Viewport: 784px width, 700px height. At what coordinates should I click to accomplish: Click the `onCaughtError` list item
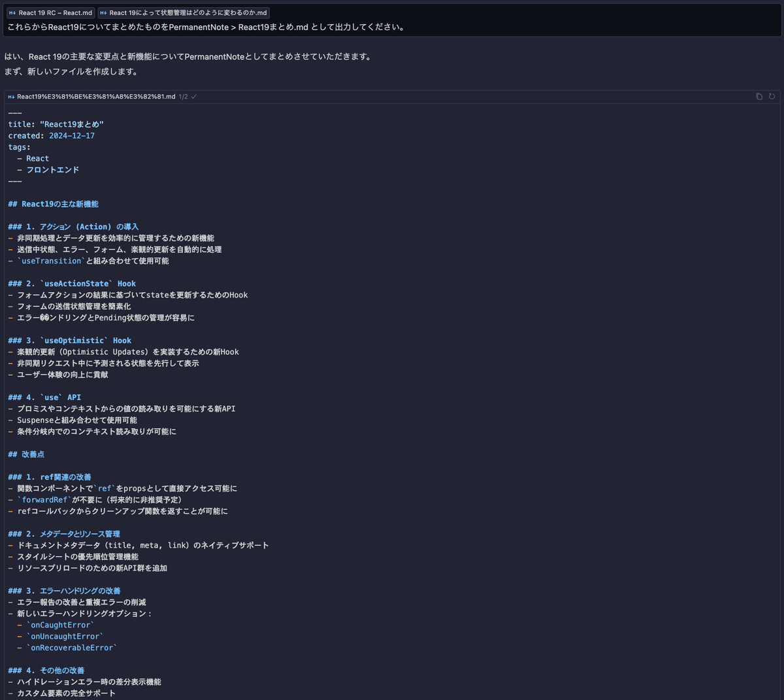60,625
